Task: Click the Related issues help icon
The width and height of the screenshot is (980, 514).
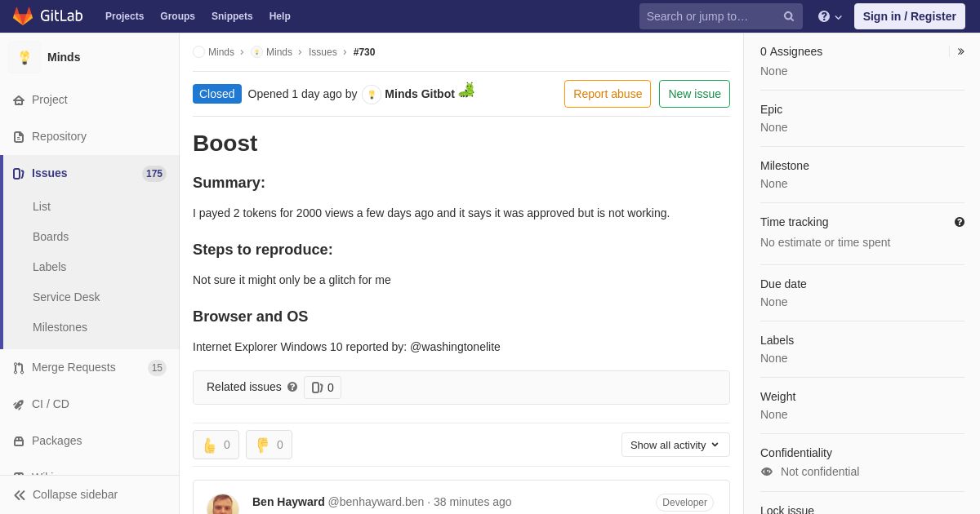Action: tap(292, 387)
